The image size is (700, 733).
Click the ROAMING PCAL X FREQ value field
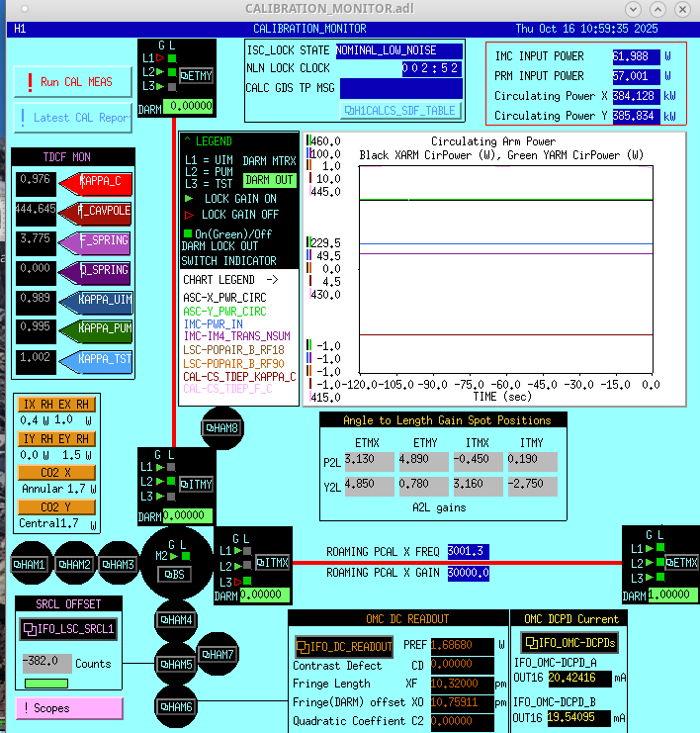pos(468,551)
